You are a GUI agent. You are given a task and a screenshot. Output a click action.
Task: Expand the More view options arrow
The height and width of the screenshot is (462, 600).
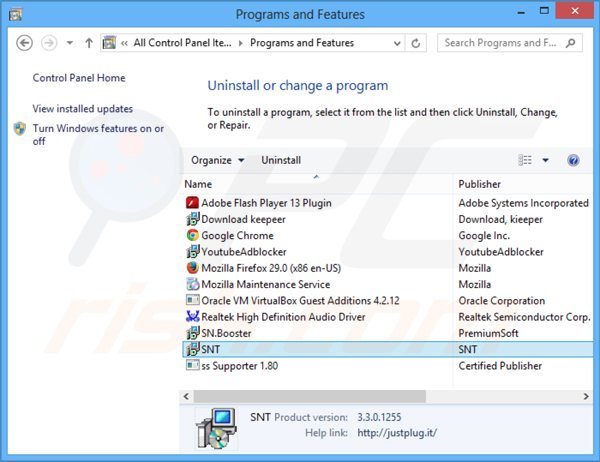[x=546, y=160]
